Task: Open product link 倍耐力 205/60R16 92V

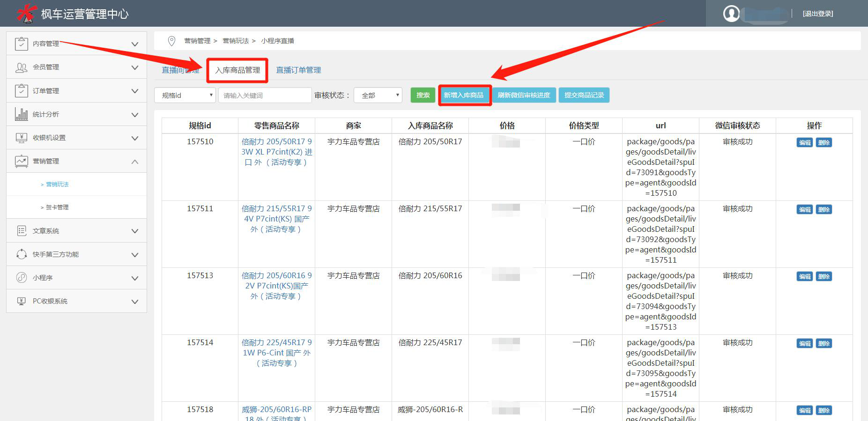Action: [276, 286]
